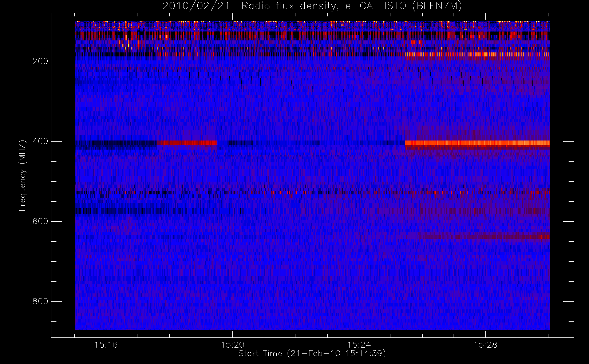Click the "600" frequency tick label
The image size is (589, 364).
tap(40, 221)
